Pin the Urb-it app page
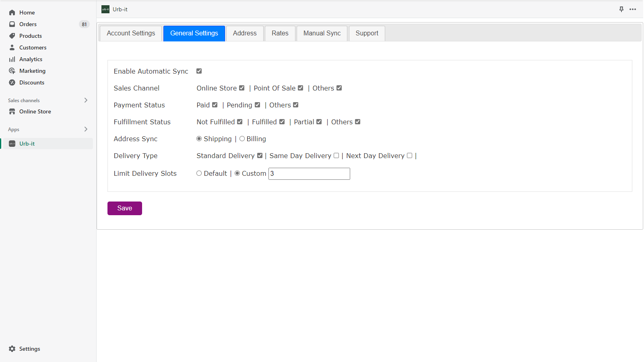The image size is (644, 362). [x=621, y=9]
